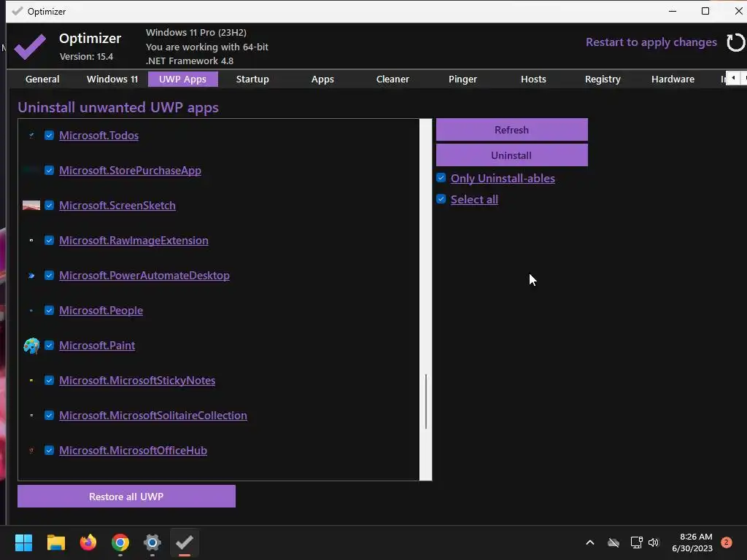Select the UWP Apps tab

pyautogui.click(x=183, y=79)
